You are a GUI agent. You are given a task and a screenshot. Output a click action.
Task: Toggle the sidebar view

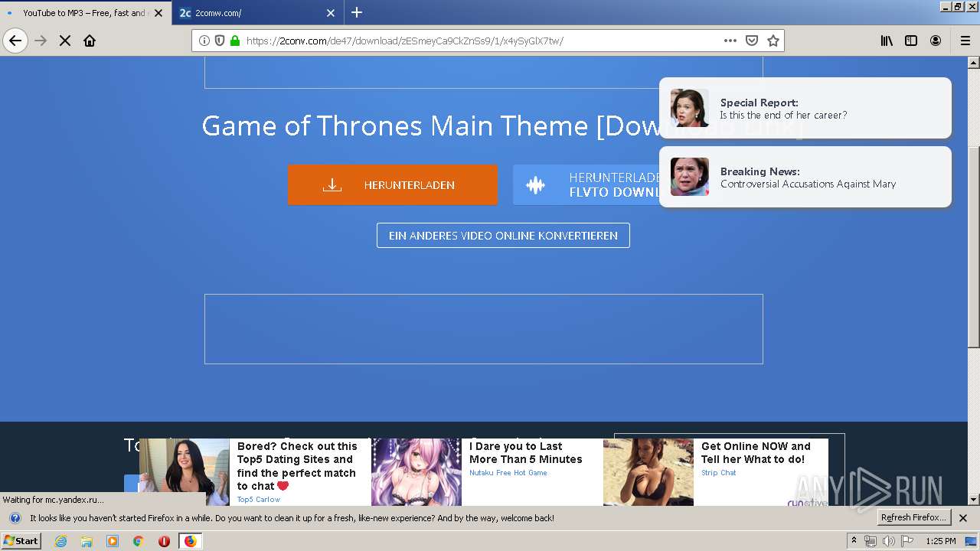point(911,41)
